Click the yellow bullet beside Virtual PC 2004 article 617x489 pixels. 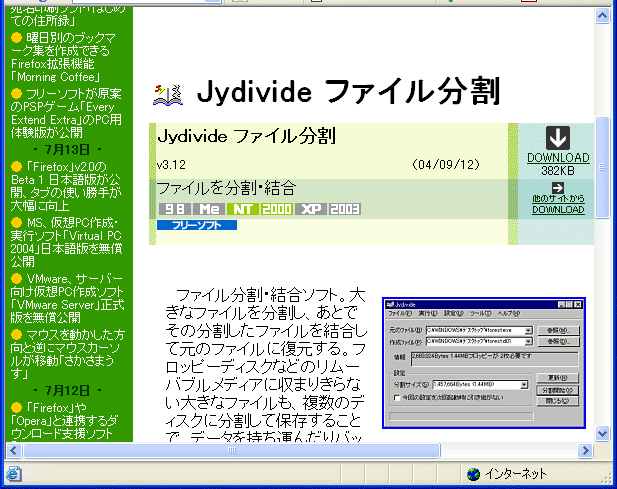click(x=17, y=223)
